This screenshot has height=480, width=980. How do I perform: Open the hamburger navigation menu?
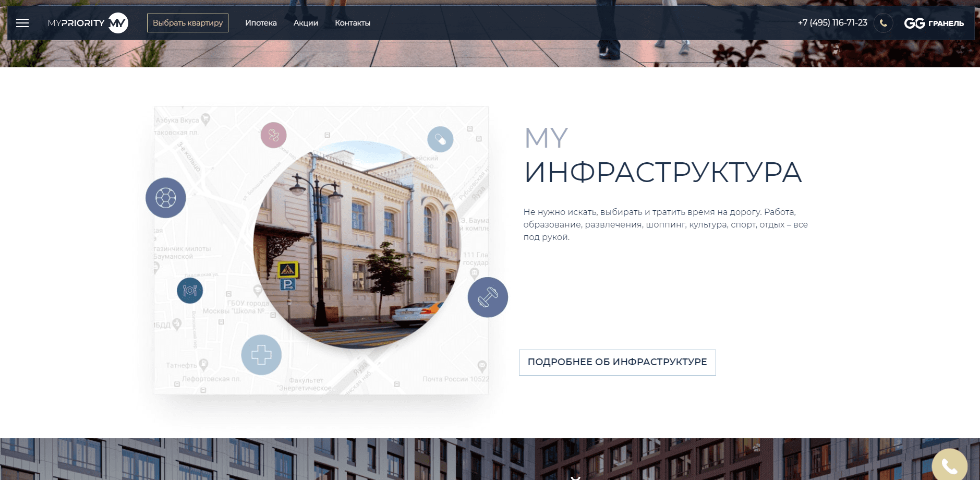22,23
